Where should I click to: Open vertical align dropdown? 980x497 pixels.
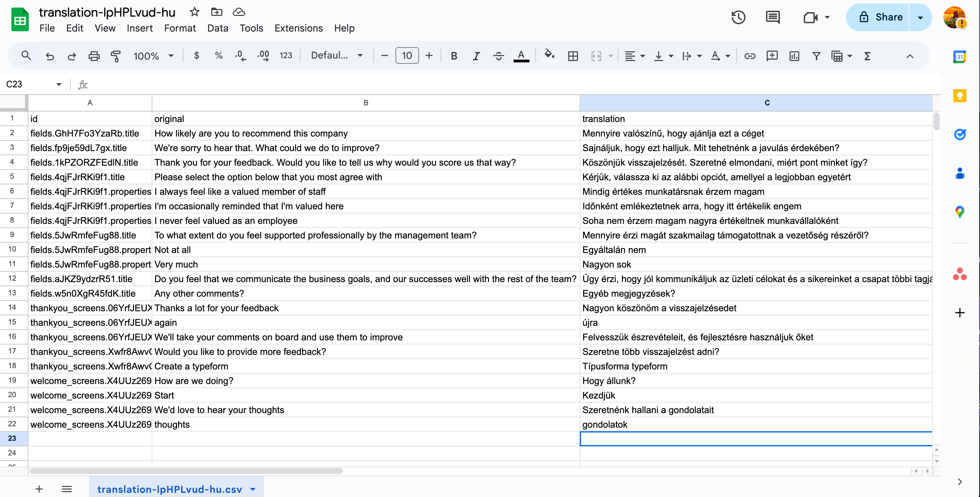pyautogui.click(x=663, y=56)
